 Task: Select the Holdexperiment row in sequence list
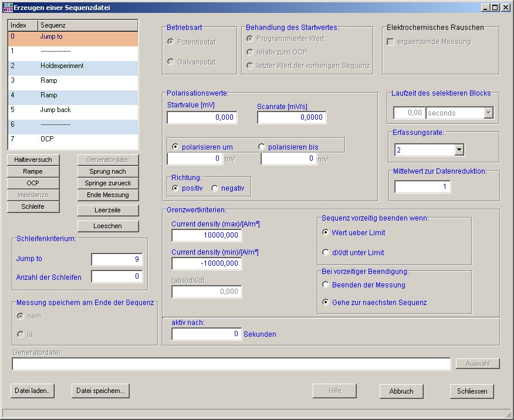point(73,66)
